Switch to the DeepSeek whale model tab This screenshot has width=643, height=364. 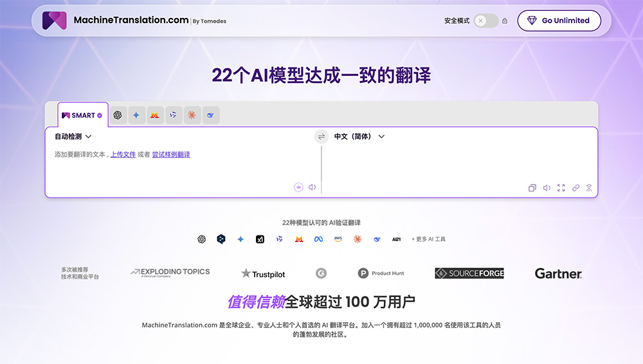pos(210,115)
